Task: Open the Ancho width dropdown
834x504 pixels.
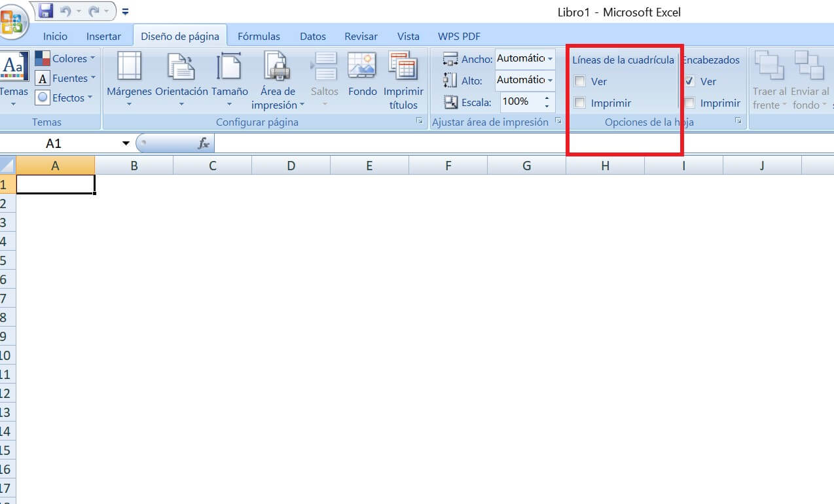Action: [550, 59]
